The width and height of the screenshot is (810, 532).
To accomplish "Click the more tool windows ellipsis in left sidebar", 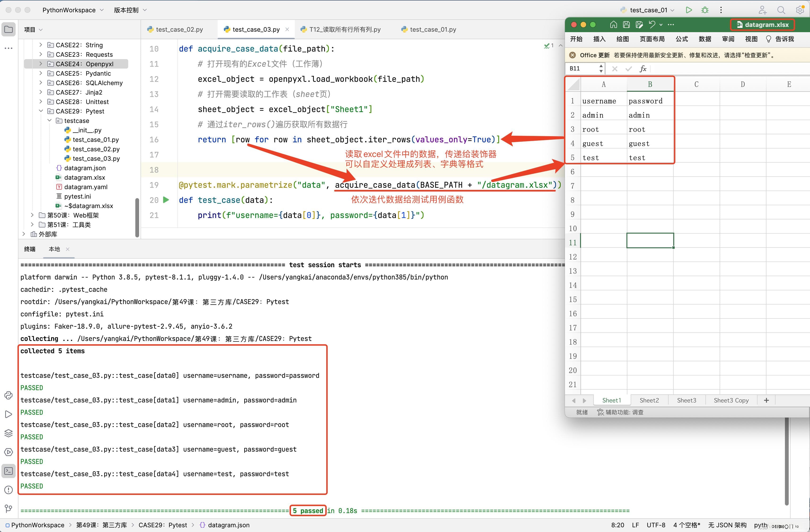I will [x=9, y=48].
